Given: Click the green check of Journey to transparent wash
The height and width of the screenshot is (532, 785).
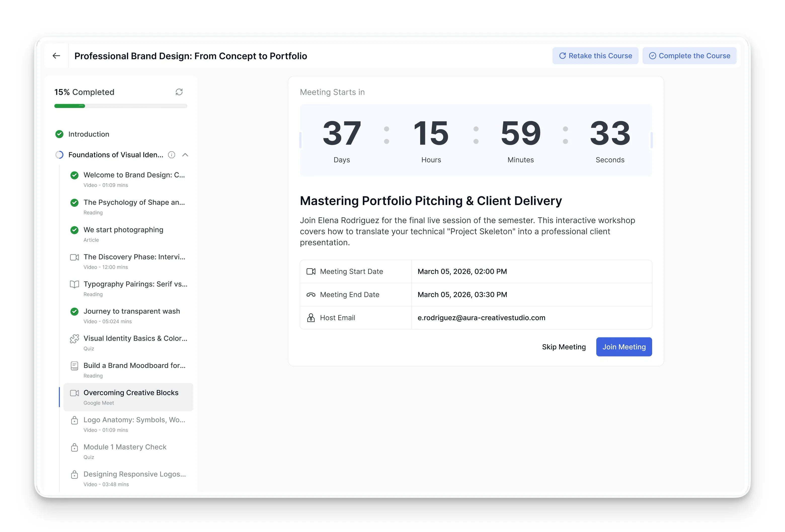Looking at the screenshot, I should 74,311.
